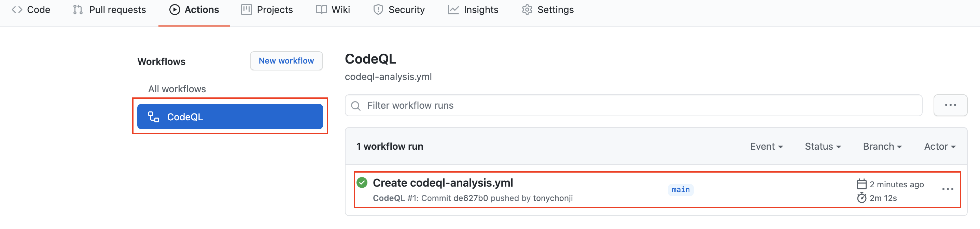The height and width of the screenshot is (229, 980).
Task: Click the Workflows sidebar heading
Action: click(161, 62)
